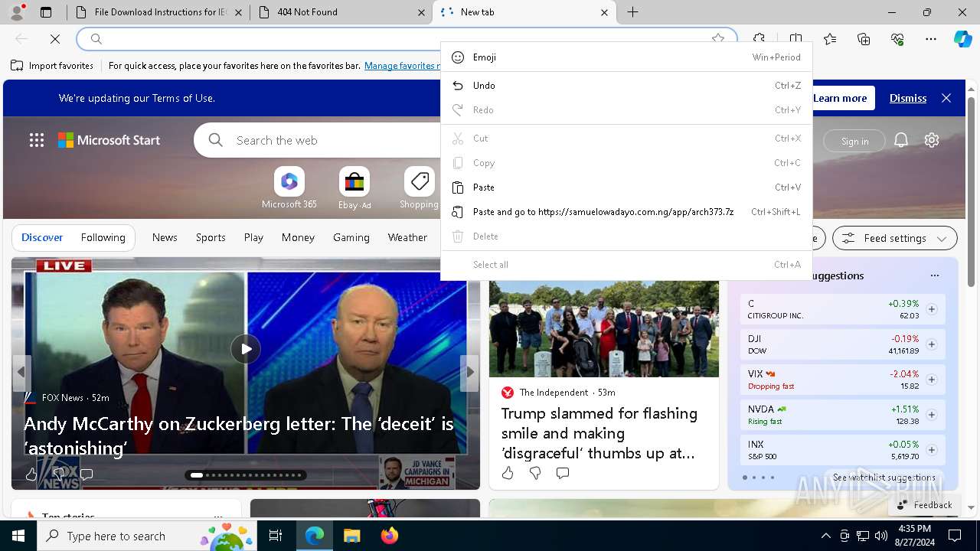
Task: Show hidden system tray icons
Action: coord(825,536)
